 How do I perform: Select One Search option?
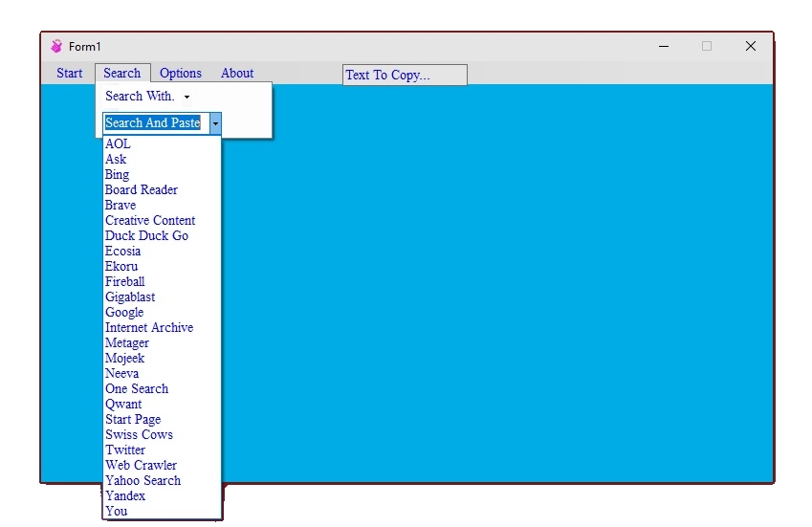[x=162, y=388]
